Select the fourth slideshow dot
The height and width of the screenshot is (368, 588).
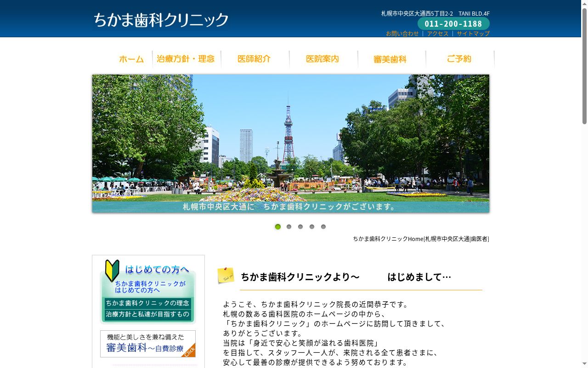coord(312,227)
